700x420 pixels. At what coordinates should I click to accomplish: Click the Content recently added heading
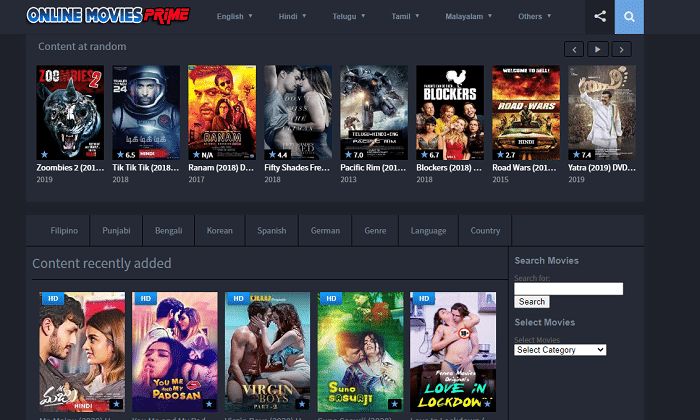(x=102, y=263)
